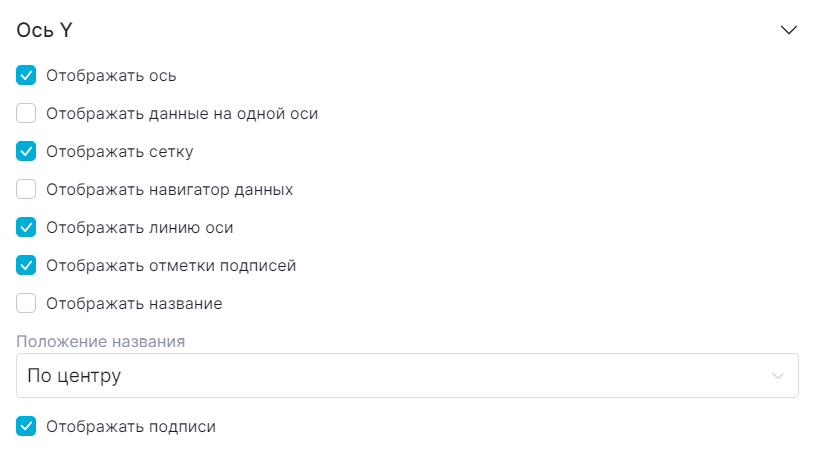Click the 'Положение названия' field label
814x466 pixels.
click(x=101, y=341)
